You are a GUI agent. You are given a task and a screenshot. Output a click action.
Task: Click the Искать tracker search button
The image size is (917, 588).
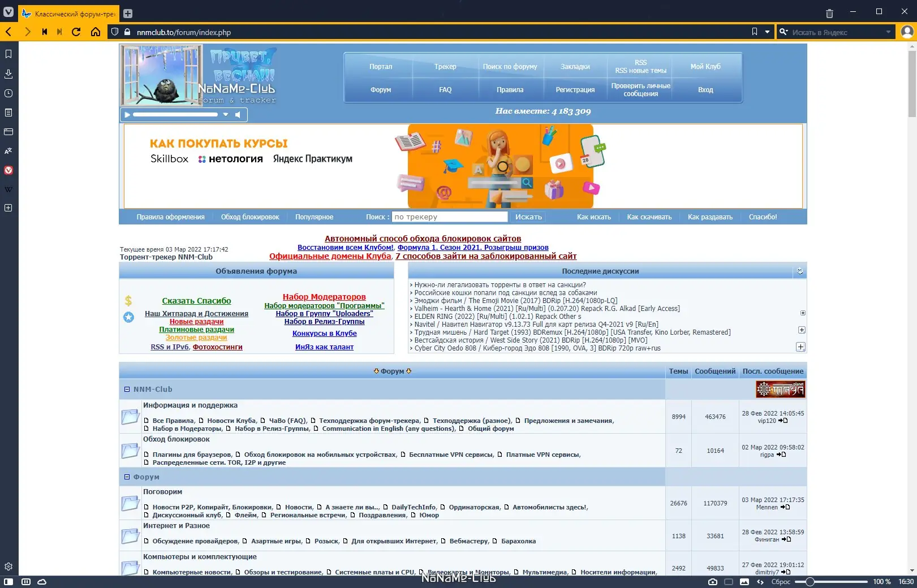528,217
